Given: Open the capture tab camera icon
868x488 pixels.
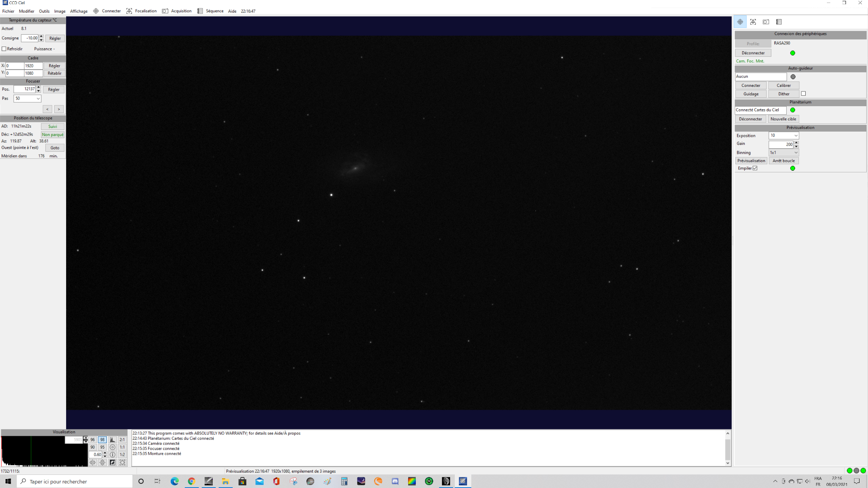Looking at the screenshot, I should pos(766,22).
